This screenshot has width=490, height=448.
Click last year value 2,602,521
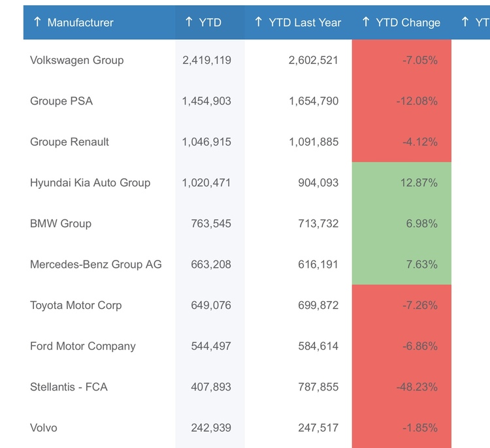point(314,60)
